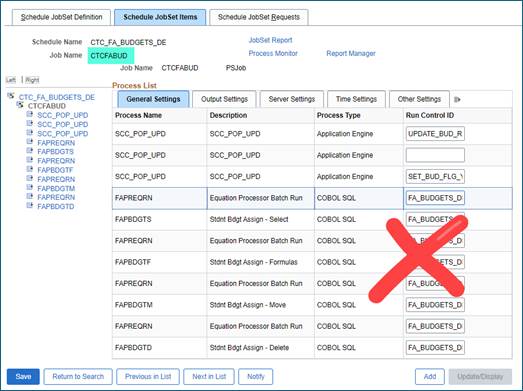Go to Process Monitor link
This screenshot has height=391, width=523.
click(273, 53)
